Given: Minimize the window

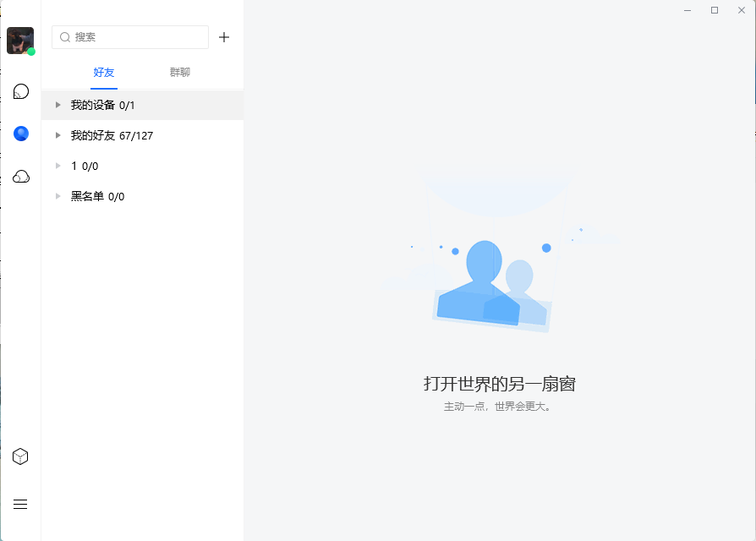Looking at the screenshot, I should [688, 10].
